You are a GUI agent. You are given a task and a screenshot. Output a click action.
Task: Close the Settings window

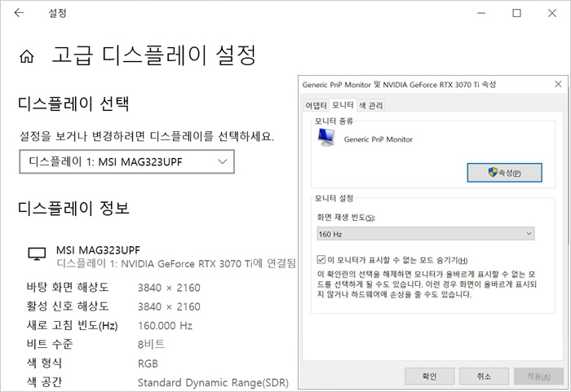point(552,13)
